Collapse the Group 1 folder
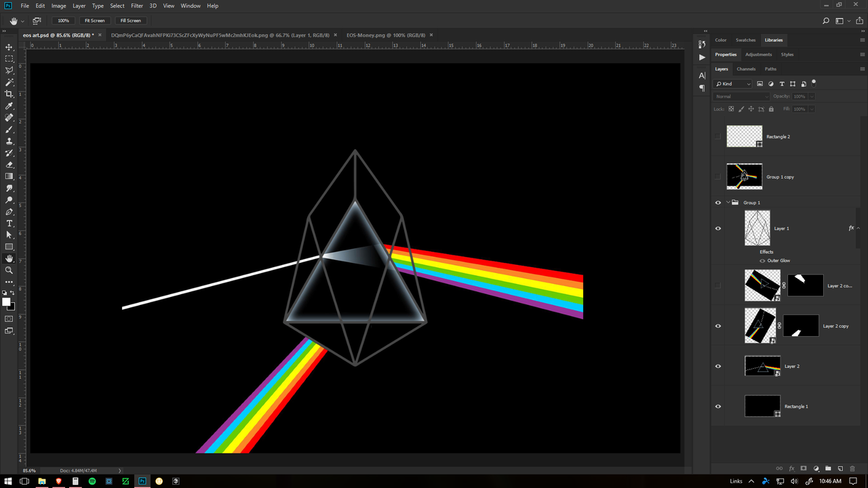Screen dimensions: 868x488 [728, 202]
